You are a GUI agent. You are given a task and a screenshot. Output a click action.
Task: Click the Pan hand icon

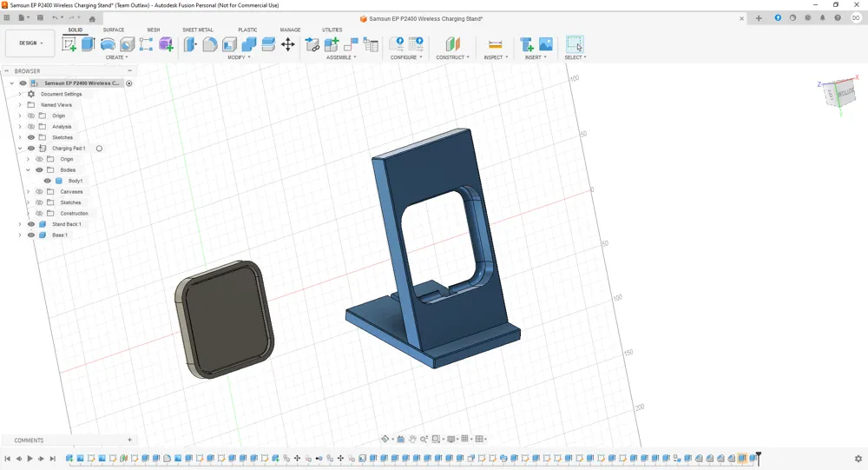(x=412, y=439)
